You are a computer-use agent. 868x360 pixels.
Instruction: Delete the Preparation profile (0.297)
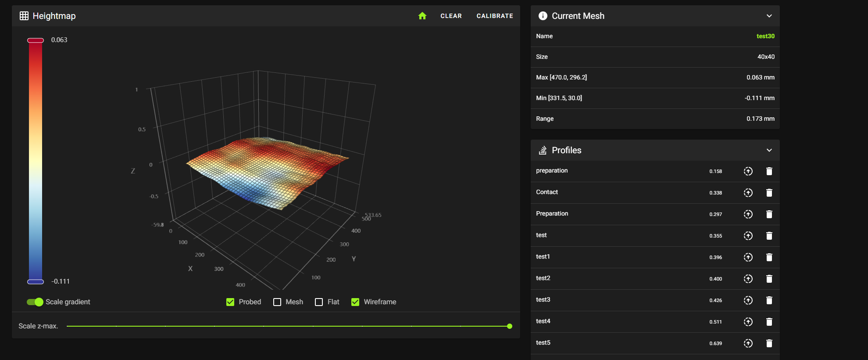769,214
